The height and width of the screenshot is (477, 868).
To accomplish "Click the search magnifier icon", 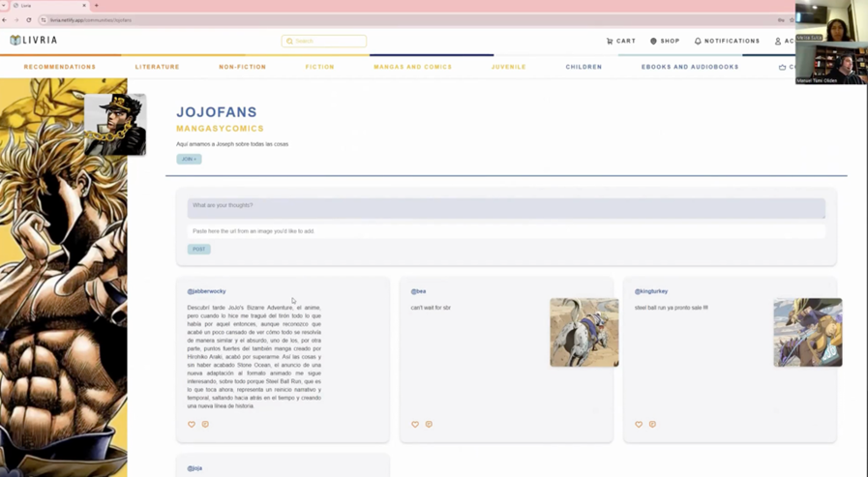I will click(289, 41).
